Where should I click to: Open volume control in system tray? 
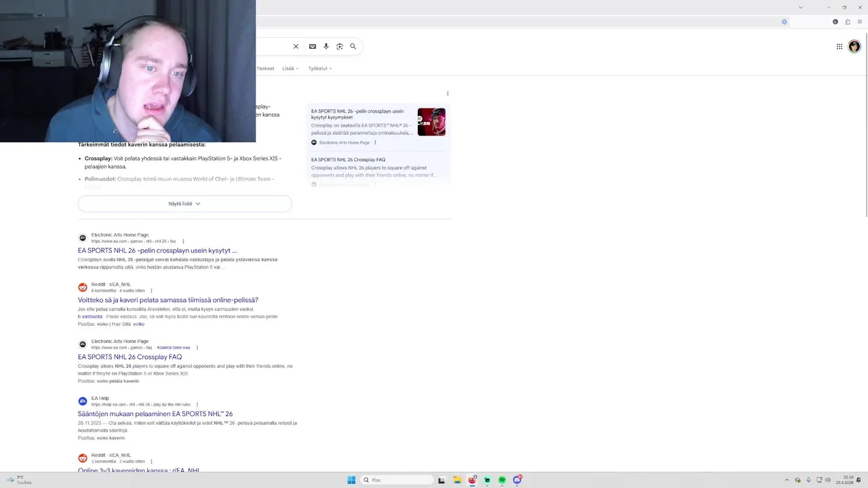tap(828, 480)
